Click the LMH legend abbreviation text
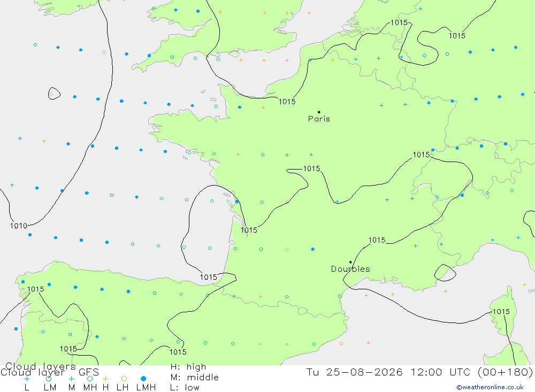 146,388
